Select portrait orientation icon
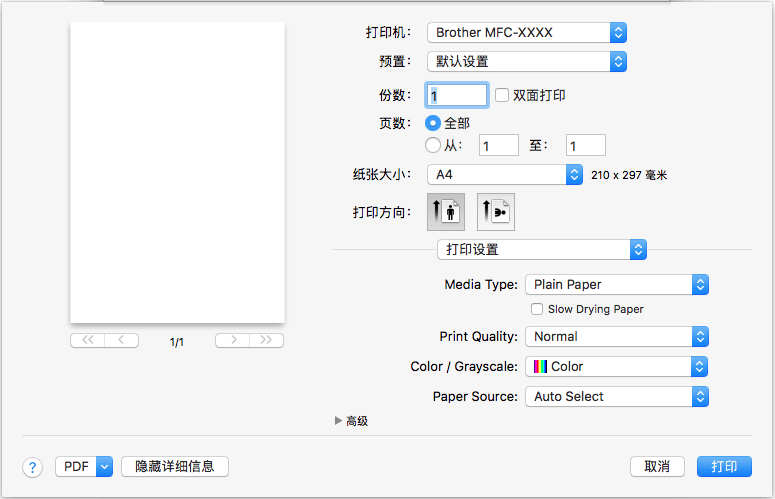The width and height of the screenshot is (775, 499). [x=446, y=212]
